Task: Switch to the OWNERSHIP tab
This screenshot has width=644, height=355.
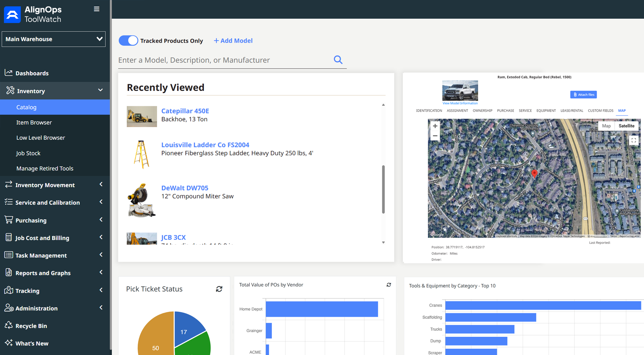Action: (x=483, y=111)
